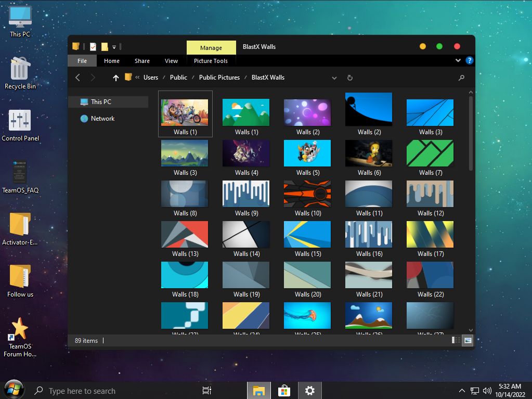
Task: Click the Properties quick access icon
Action: (x=93, y=47)
